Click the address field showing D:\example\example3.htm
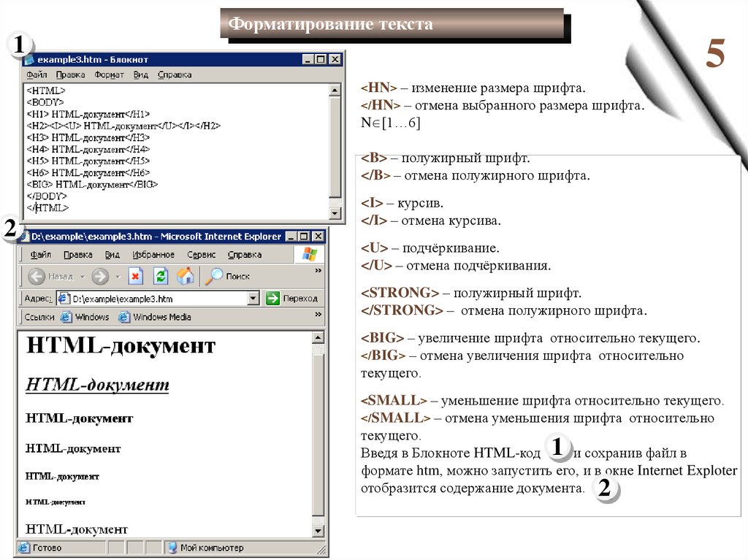Screen dimensions: 748x560 [158, 299]
